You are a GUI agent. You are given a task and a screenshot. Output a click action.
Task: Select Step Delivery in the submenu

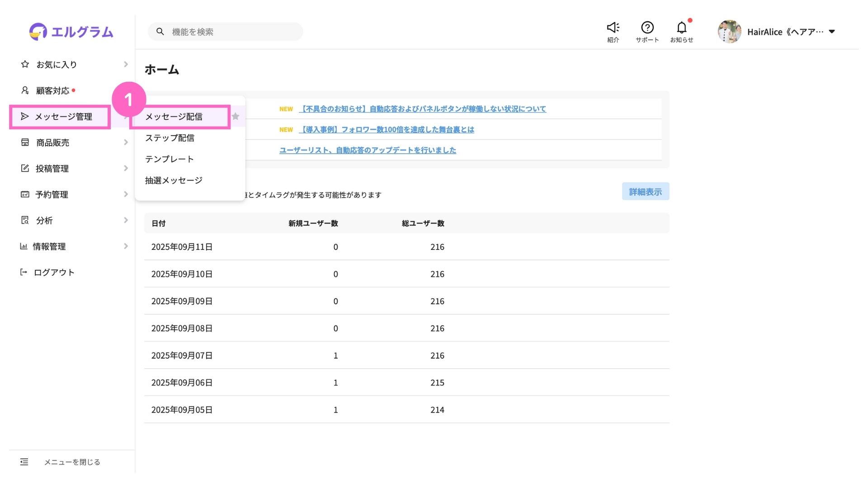(170, 138)
